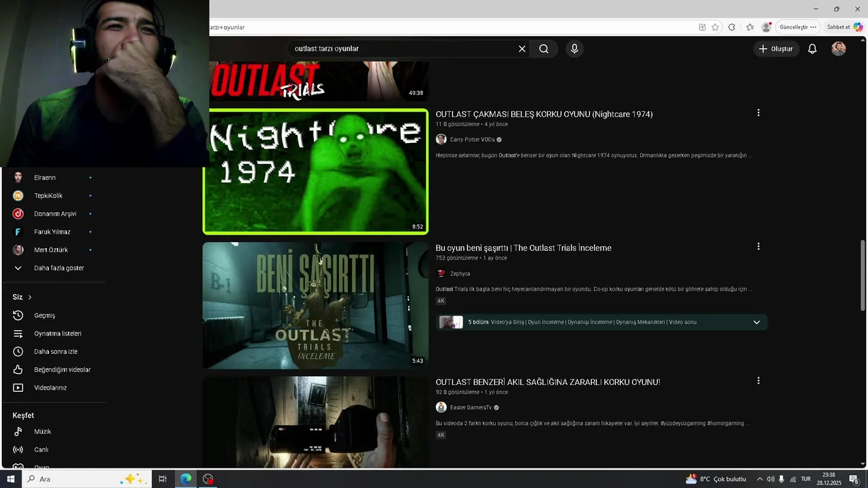Open the 5 bölüm chapter preview thumbnail

451,322
